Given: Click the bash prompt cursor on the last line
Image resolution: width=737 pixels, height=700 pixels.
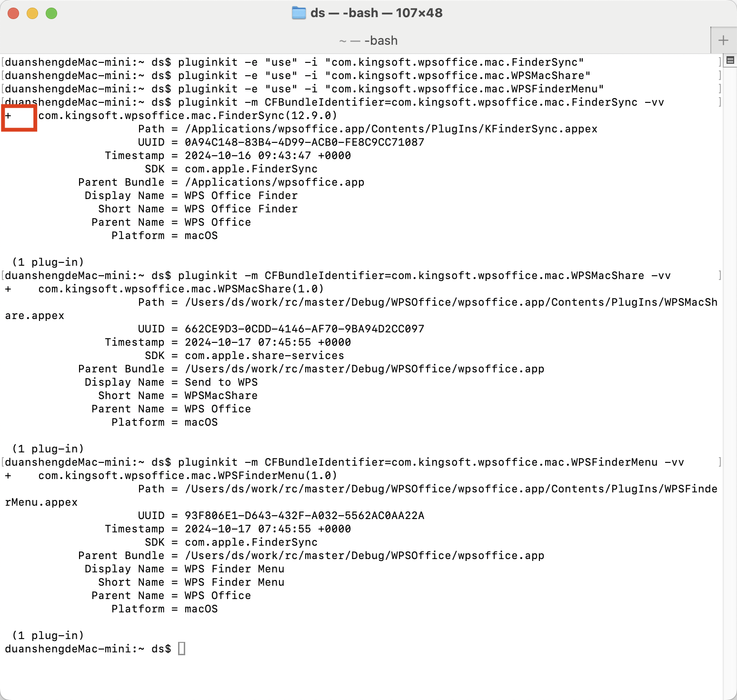Looking at the screenshot, I should click(181, 649).
